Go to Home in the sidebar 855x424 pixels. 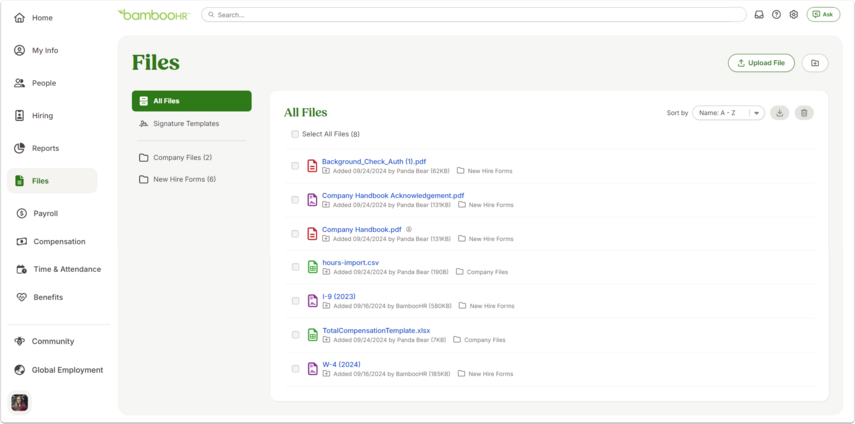point(34,18)
